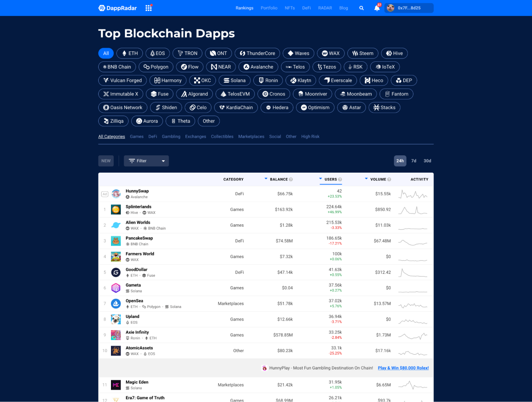This screenshot has height=402, width=532.
Task: Filter dapps by Polygon chain
Action: (x=156, y=67)
